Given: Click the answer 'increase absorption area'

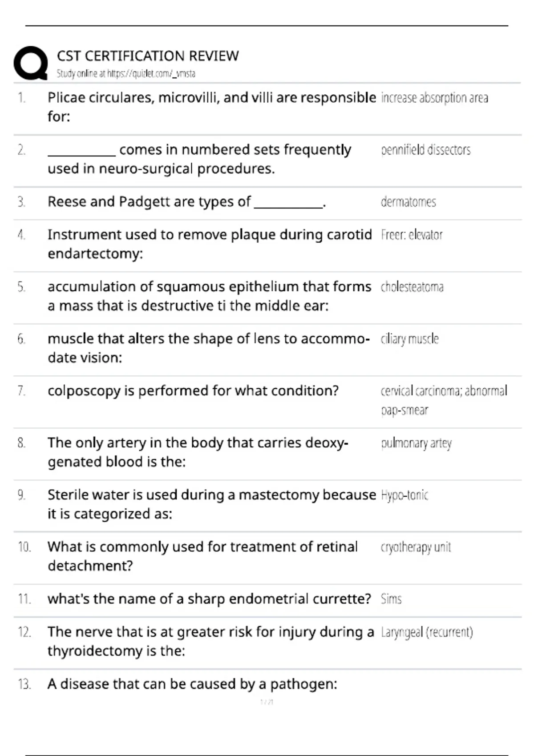Looking at the screenshot, I should click(x=434, y=98).
